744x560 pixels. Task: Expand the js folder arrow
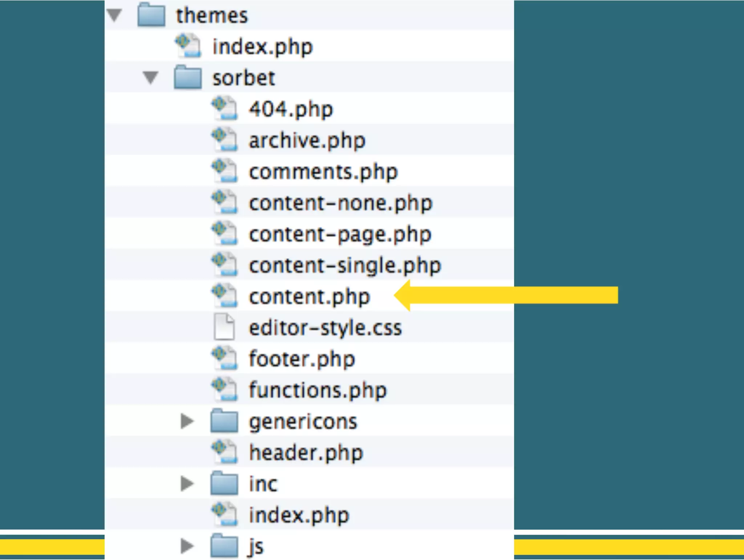coord(187,546)
